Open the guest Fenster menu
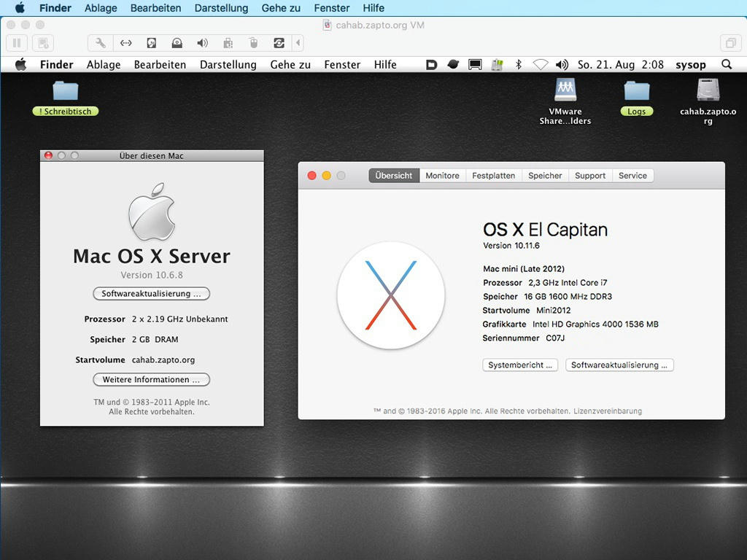This screenshot has height=560, width=747. pos(342,65)
